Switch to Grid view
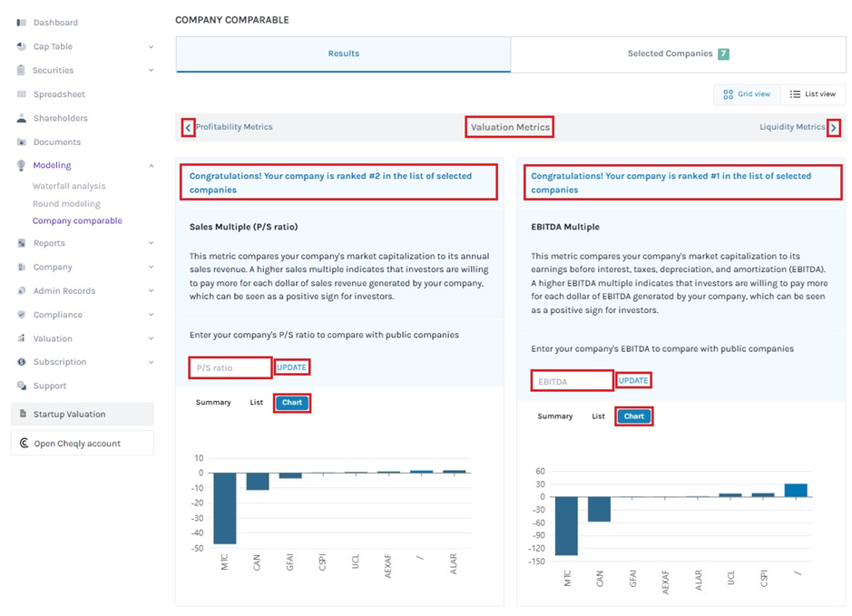Image resolution: width=852 pixels, height=616 pixels. 747,94
